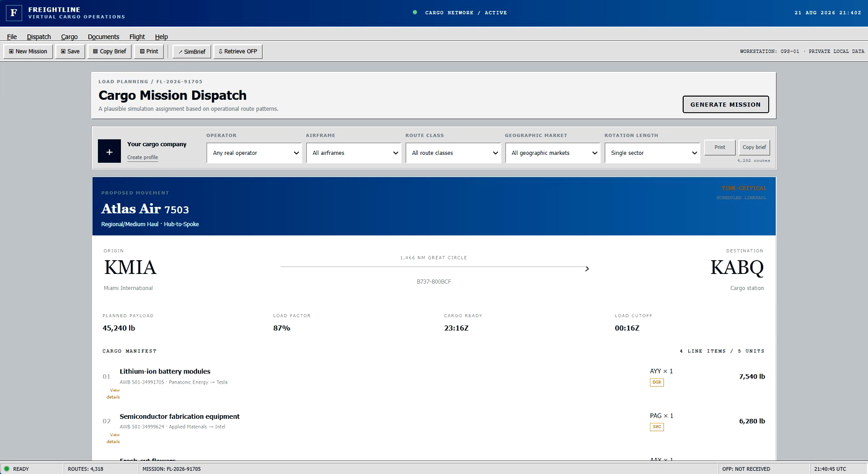Open the Dispatch menu
868x474 pixels.
(x=39, y=37)
